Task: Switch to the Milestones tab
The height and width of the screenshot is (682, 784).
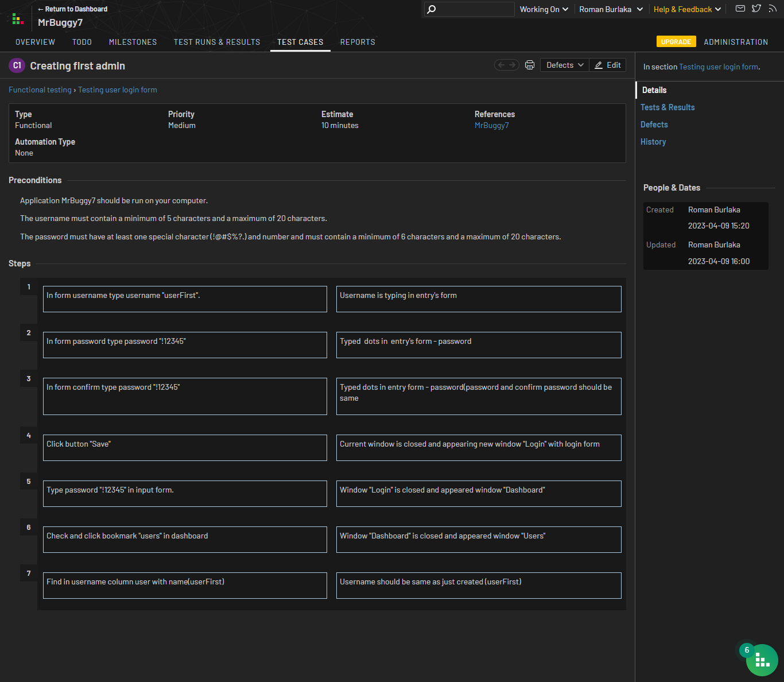Action: pos(133,42)
